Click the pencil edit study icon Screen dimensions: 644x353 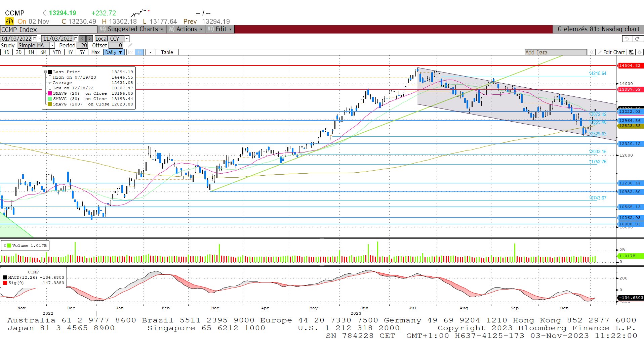130,45
